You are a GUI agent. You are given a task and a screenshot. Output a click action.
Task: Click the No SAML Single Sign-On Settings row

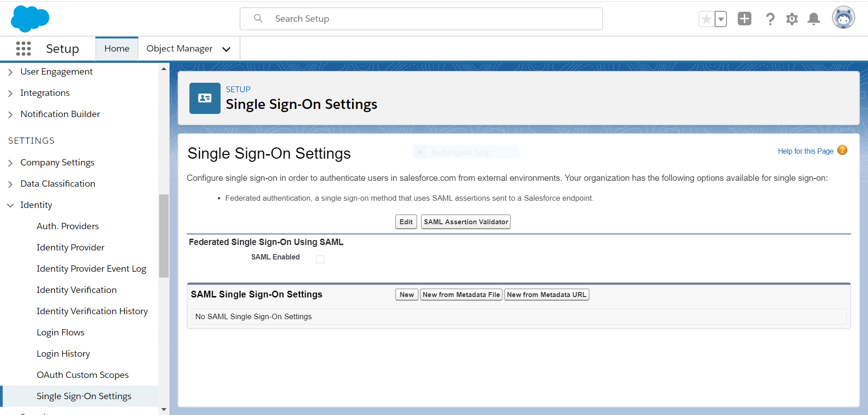(x=519, y=316)
